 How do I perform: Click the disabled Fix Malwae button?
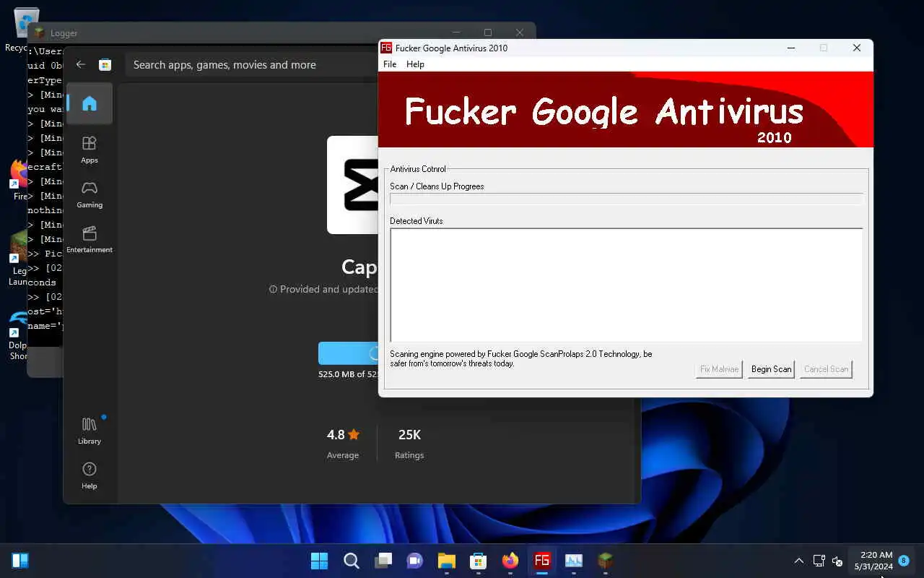[719, 369]
